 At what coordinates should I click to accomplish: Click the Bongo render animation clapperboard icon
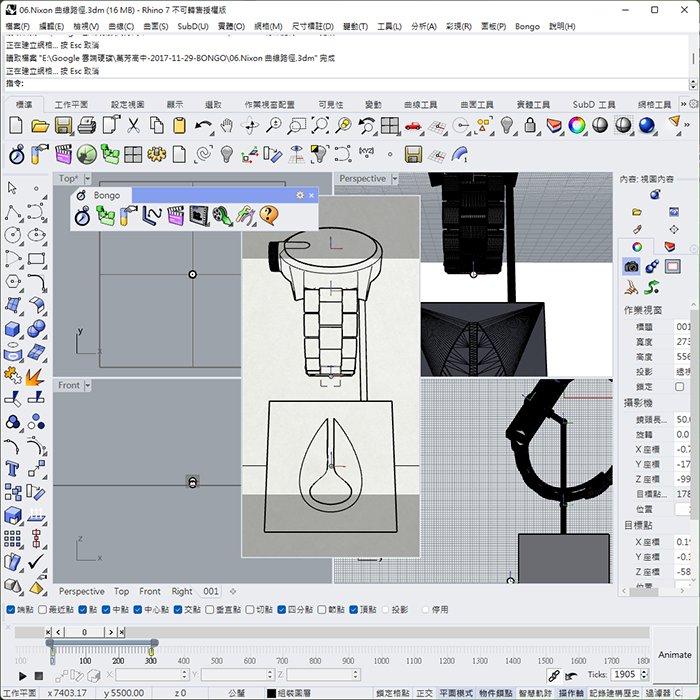tap(176, 215)
